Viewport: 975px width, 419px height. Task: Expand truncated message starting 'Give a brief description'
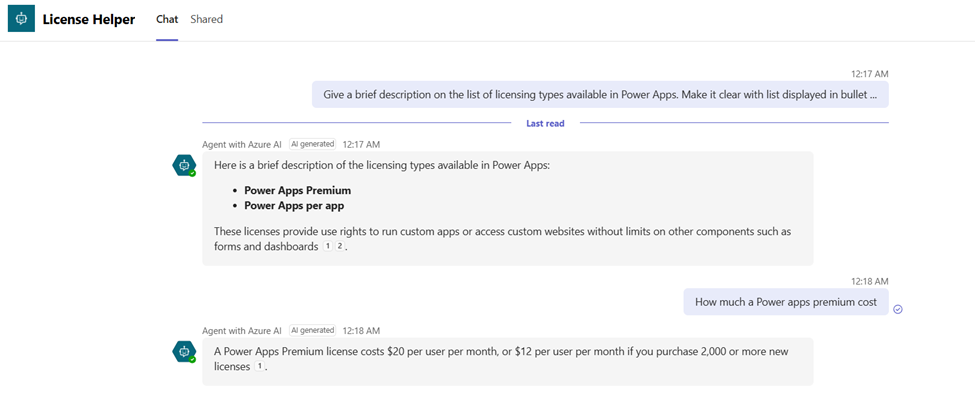[600, 95]
